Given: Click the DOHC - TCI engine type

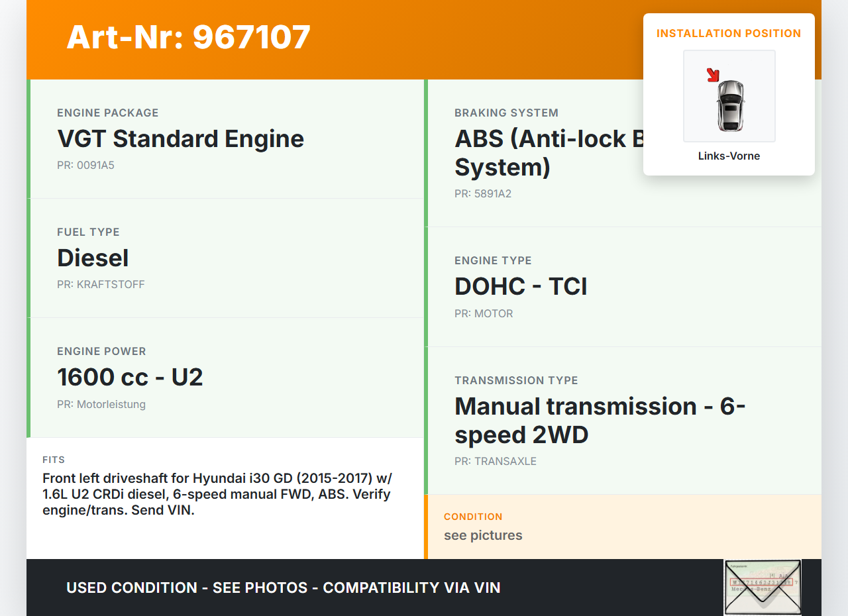Looking at the screenshot, I should pos(521,287).
